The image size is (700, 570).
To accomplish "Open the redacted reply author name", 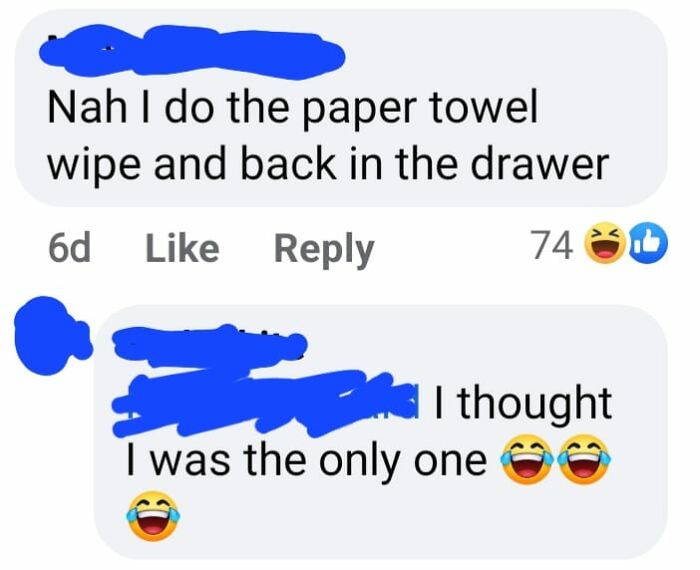I will [x=209, y=345].
